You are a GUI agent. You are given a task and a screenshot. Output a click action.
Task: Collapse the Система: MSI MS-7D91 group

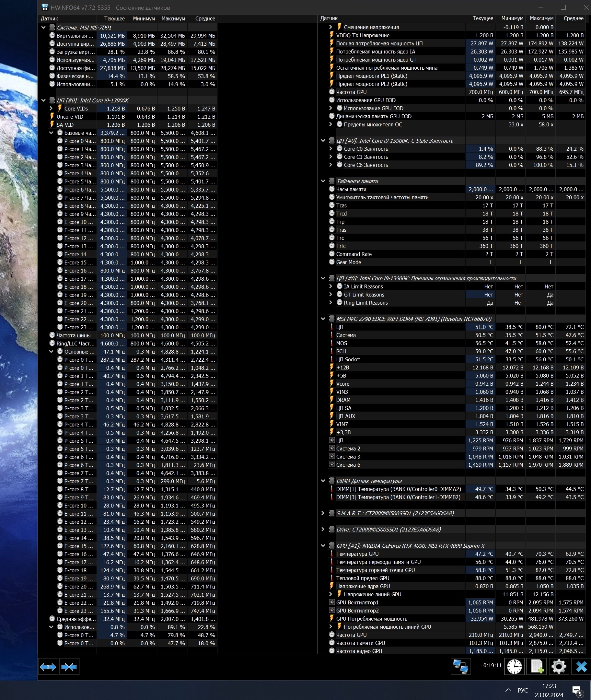43,28
